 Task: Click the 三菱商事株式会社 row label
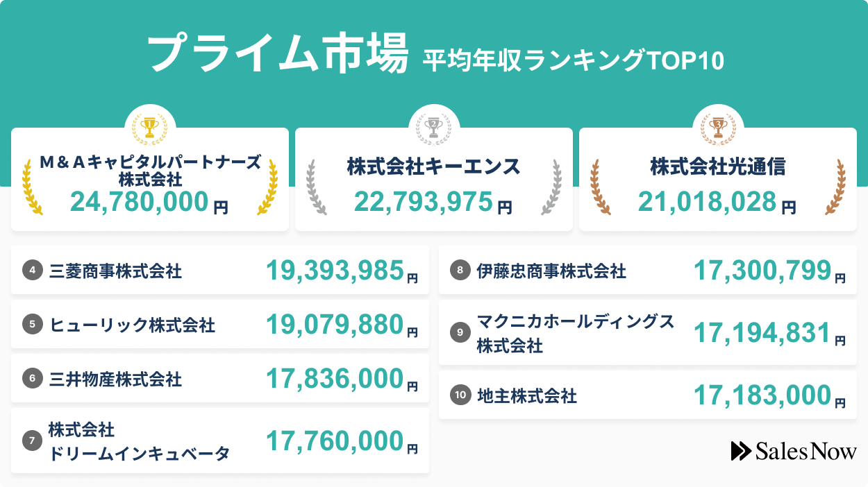pos(116,271)
